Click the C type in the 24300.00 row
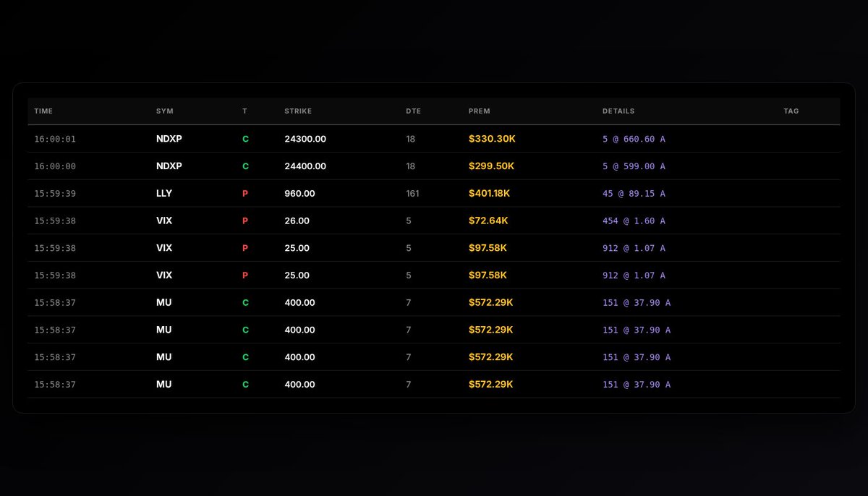Viewport: 868px width, 496px height. pyautogui.click(x=245, y=139)
